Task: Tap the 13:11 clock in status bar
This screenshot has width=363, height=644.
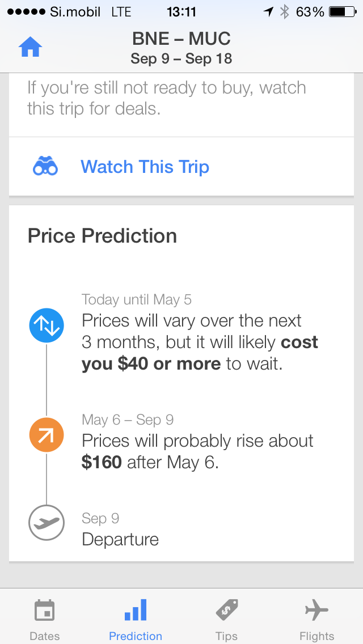Action: click(x=181, y=12)
